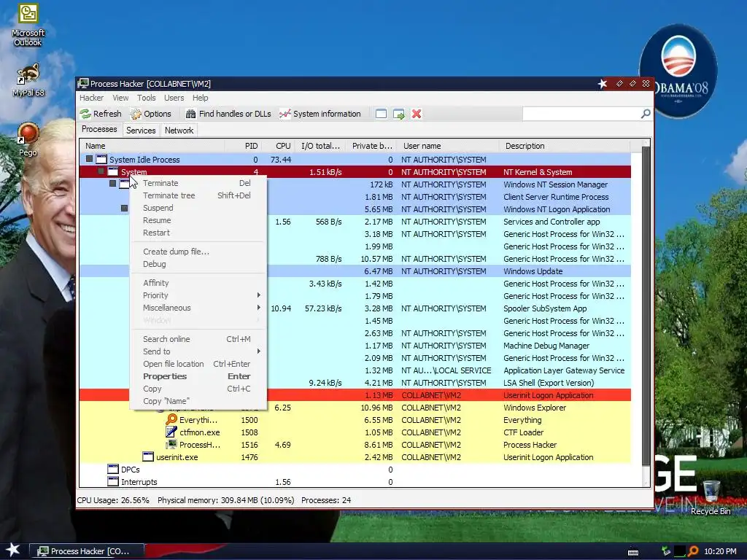Expand the Miscellaneous submenu arrow
The height and width of the screenshot is (560, 747).
[x=259, y=308]
